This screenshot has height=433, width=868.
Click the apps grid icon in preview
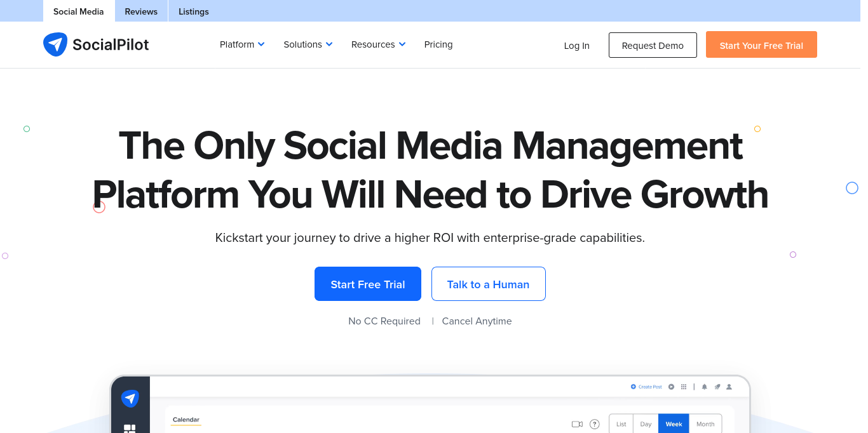click(684, 387)
